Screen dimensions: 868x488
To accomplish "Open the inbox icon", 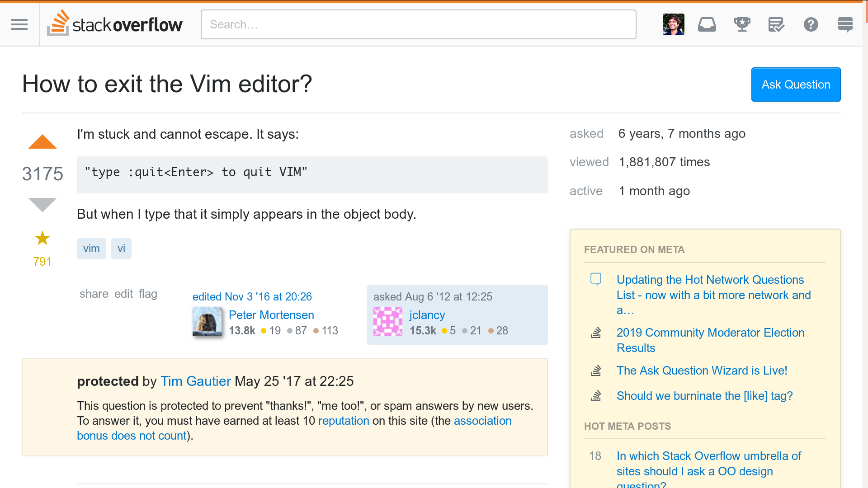I will [x=707, y=24].
